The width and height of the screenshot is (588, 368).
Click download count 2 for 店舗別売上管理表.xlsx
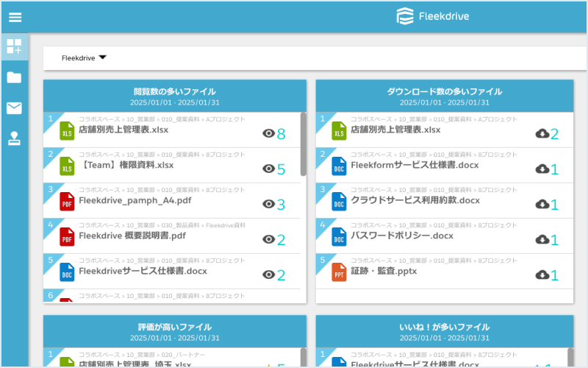click(x=555, y=134)
